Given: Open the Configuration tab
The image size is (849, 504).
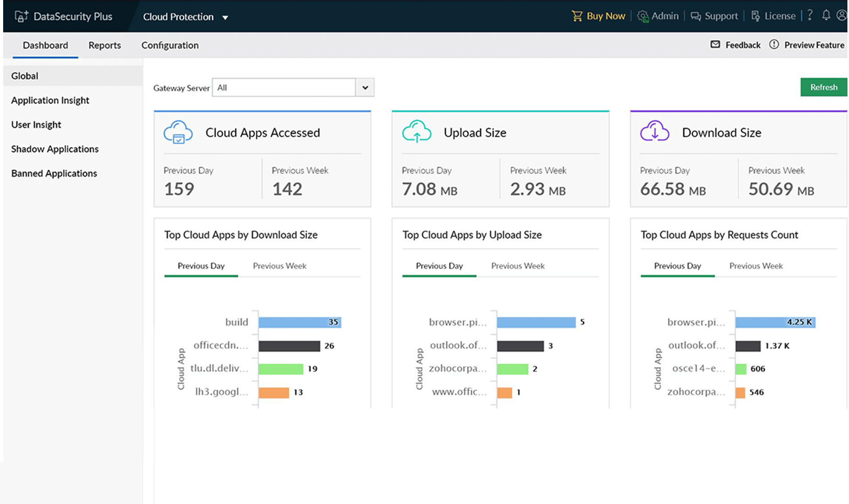Looking at the screenshot, I should pos(170,45).
